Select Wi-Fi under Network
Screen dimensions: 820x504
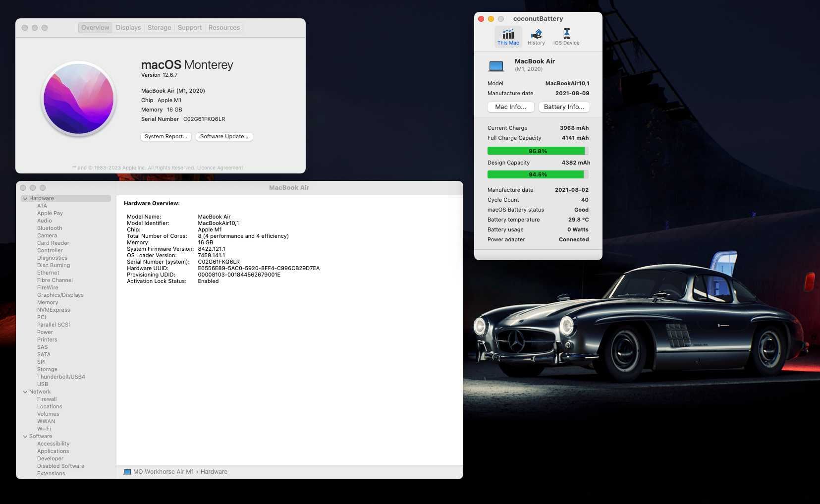pyautogui.click(x=44, y=429)
